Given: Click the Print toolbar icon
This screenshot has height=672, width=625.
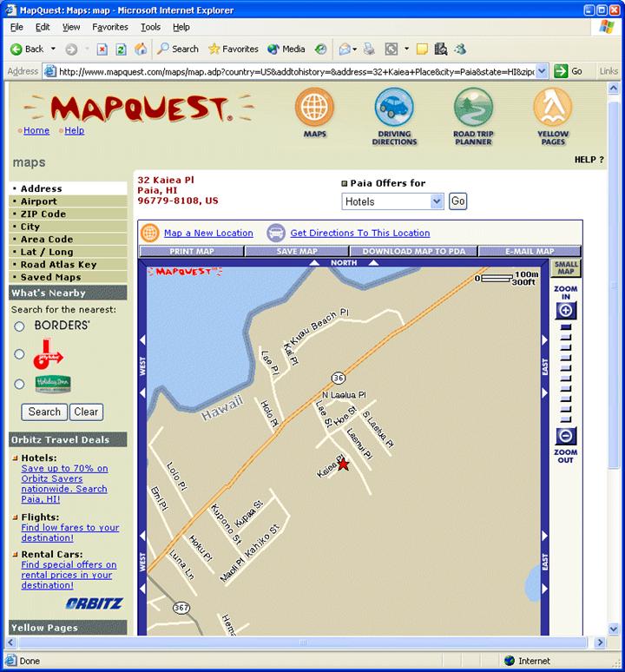Looking at the screenshot, I should 369,49.
